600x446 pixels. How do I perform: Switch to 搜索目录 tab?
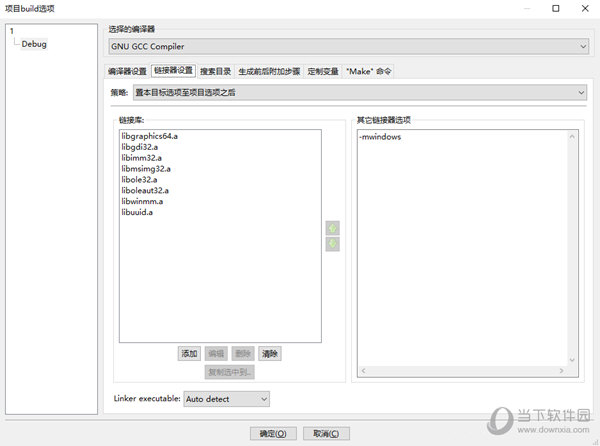pos(215,71)
